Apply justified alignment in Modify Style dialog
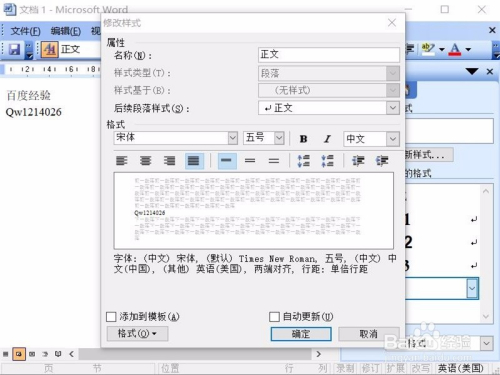 (194, 161)
